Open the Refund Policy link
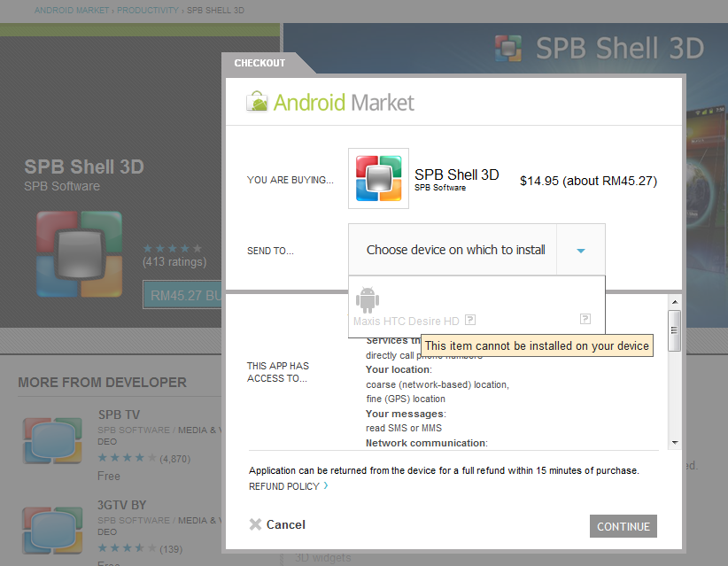The image size is (728, 566). pos(284,486)
